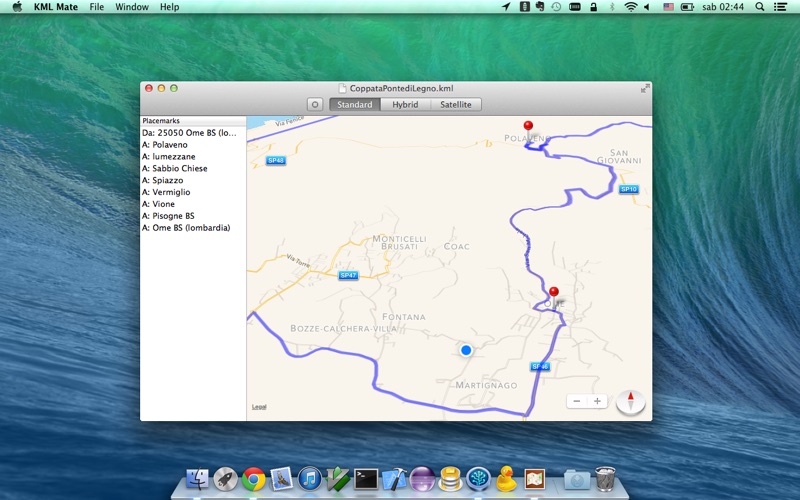This screenshot has width=800, height=500.
Task: Open the US flag input source menu
Action: click(x=668, y=7)
